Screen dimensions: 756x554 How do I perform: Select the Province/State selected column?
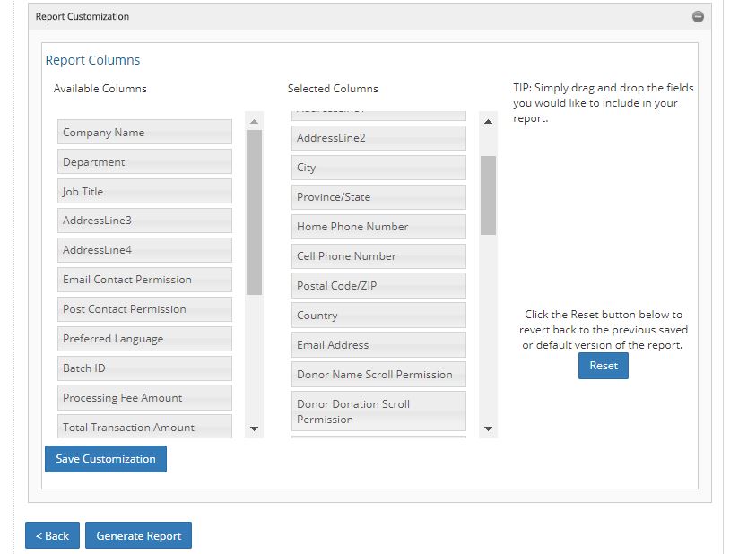[378, 197]
